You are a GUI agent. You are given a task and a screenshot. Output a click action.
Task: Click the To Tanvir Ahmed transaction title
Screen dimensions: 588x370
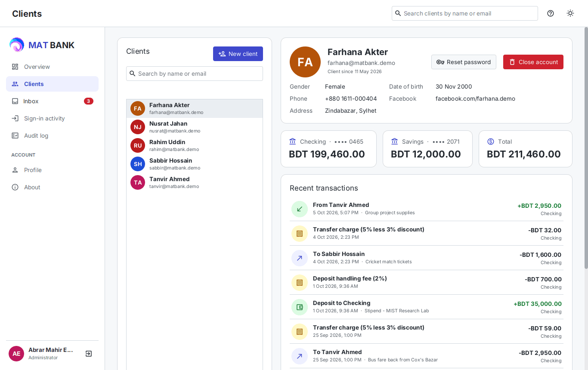click(337, 352)
